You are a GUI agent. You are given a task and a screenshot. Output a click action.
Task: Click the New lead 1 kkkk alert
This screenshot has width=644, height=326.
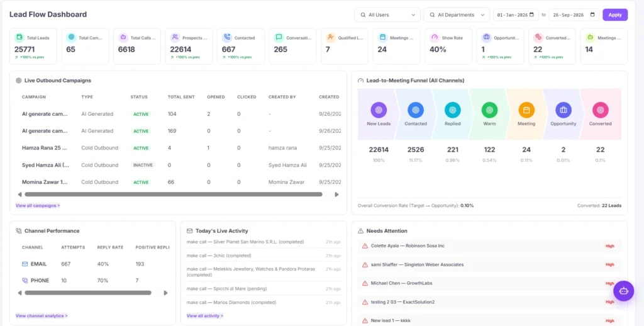coord(489,321)
